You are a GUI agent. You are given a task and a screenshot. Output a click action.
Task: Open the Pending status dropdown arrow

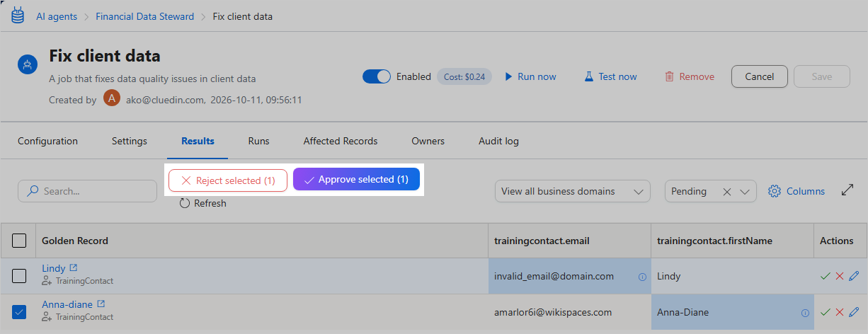pyautogui.click(x=744, y=191)
